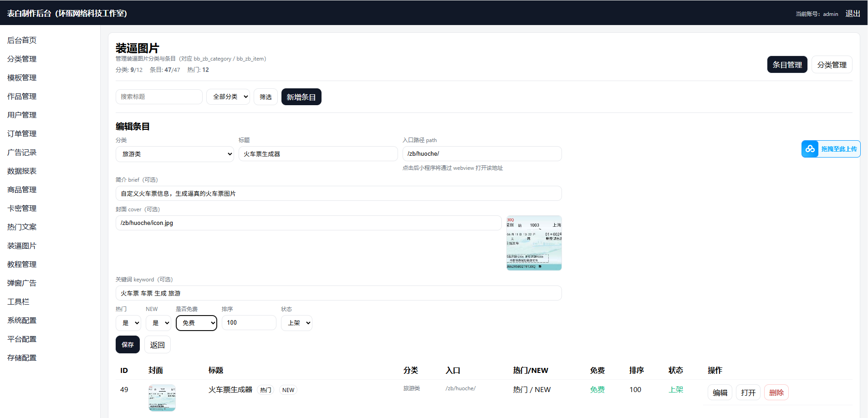Switch to the 分类管理 tab
Screen dimensions: 868x418
(832, 65)
